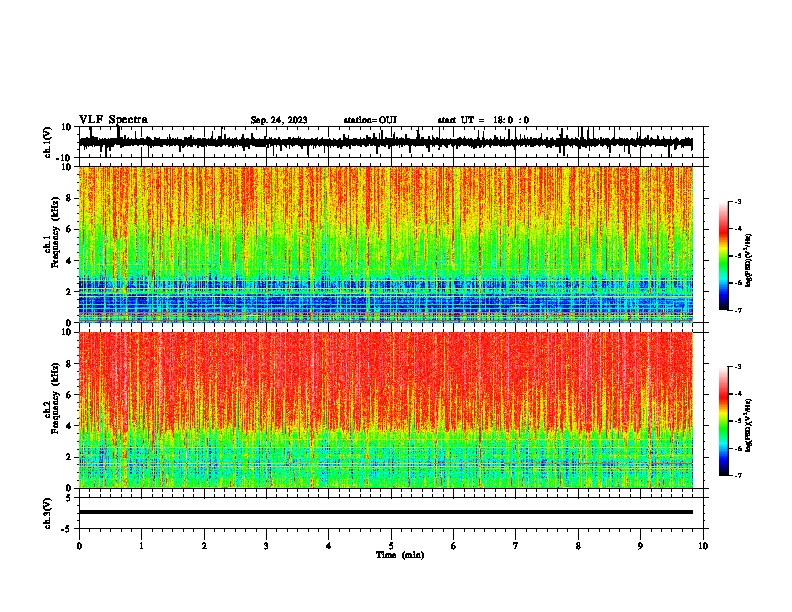The image size is (792, 612).
Task: Click the "5" tick on ch.3(V) axis
Action: [x=69, y=498]
